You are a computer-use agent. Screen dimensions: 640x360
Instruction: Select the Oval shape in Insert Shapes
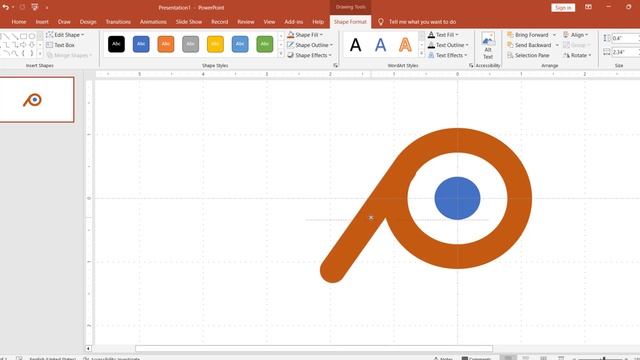tap(32, 37)
